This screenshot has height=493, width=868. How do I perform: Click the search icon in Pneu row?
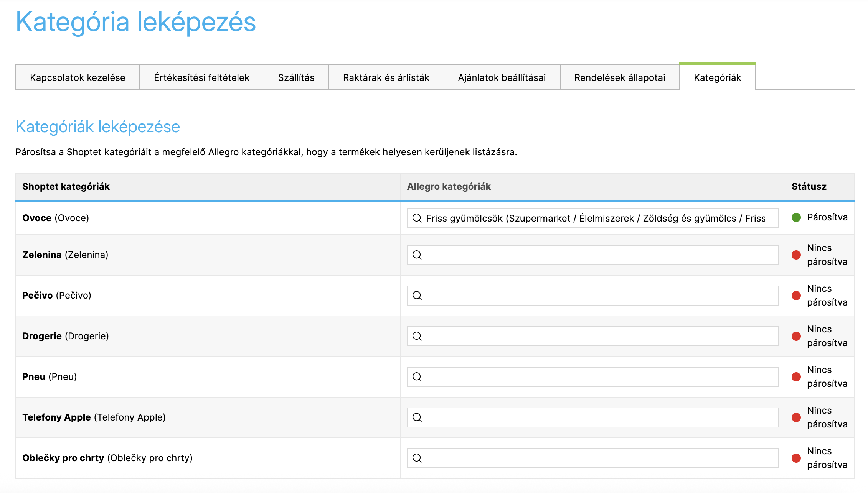pos(417,377)
